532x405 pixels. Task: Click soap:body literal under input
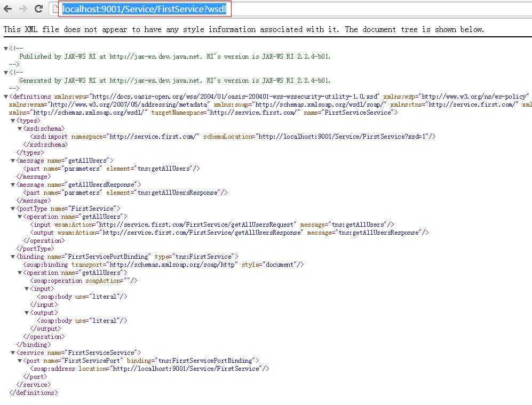point(82,297)
